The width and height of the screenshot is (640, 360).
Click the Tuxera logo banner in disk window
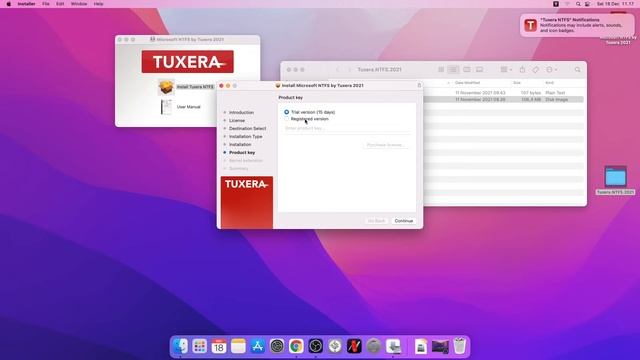187,62
